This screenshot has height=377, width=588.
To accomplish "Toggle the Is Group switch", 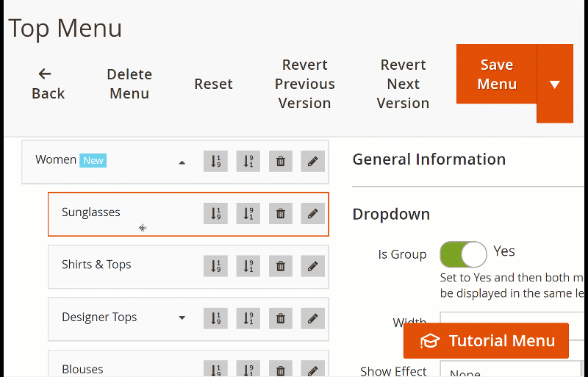I will (463, 254).
